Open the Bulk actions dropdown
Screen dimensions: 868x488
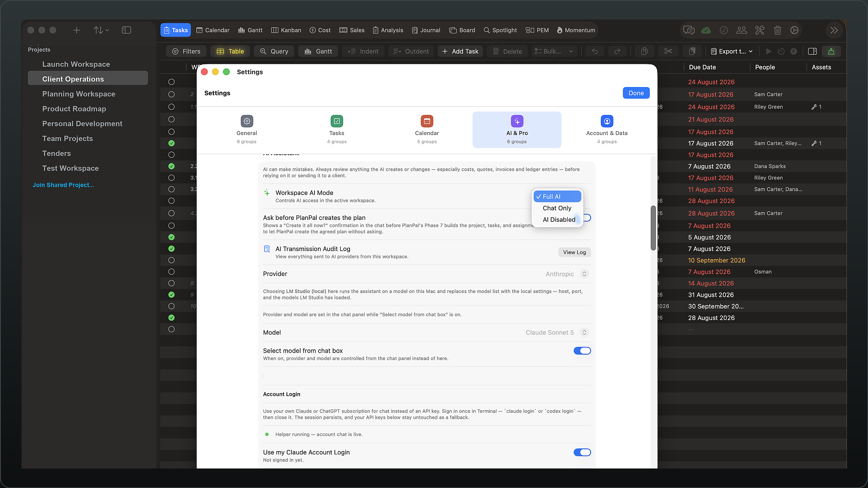click(554, 51)
